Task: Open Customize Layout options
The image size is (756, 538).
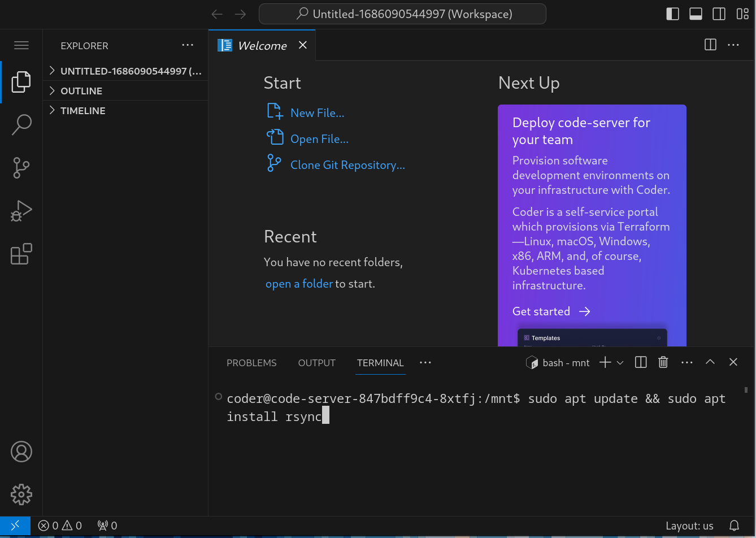Action: pos(742,14)
